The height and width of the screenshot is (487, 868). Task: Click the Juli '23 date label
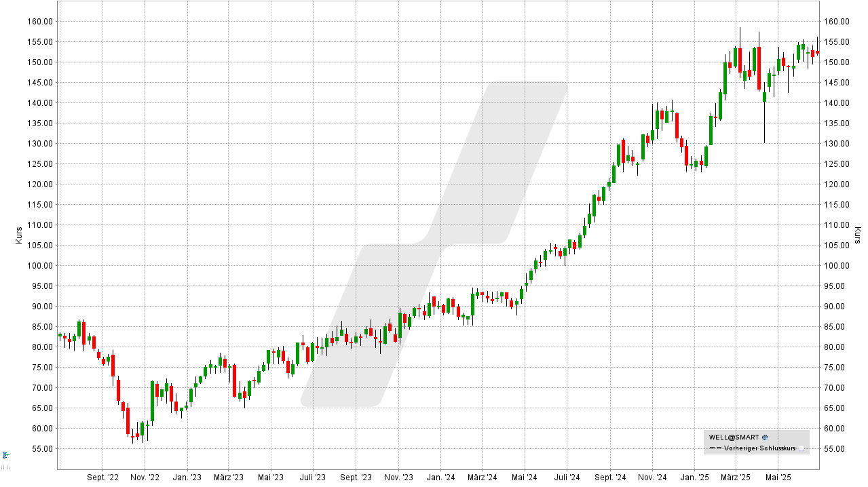[312, 478]
